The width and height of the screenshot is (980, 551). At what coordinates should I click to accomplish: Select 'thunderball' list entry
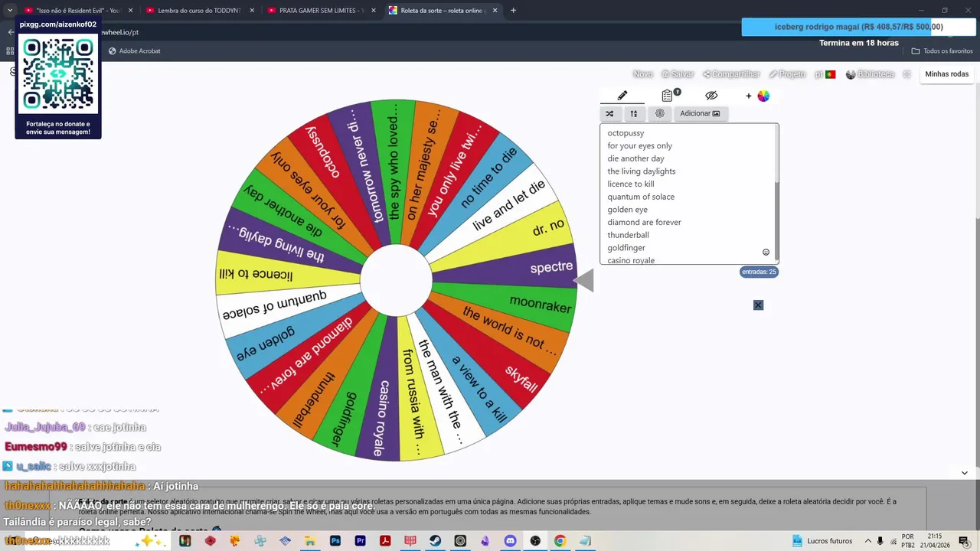628,235
